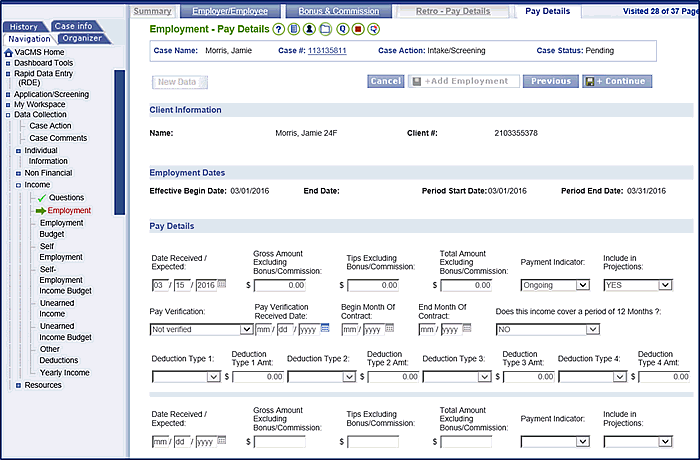Image resolution: width=700 pixels, height=460 pixels.
Task: Select the Navigation sidebar tab
Action: (x=29, y=39)
